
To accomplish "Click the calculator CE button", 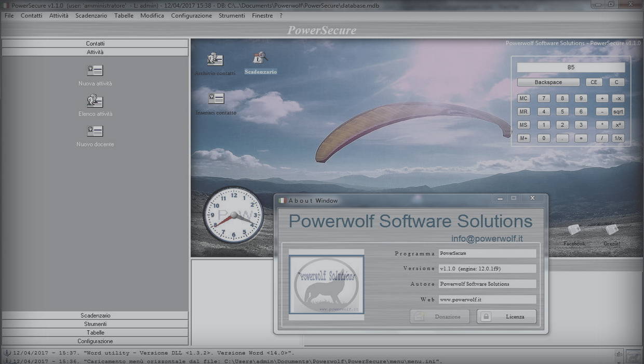I will coord(594,82).
